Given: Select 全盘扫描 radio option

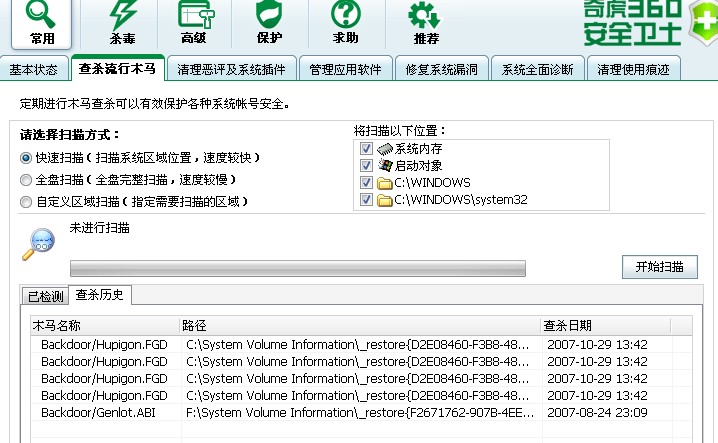Looking at the screenshot, I should [26, 180].
